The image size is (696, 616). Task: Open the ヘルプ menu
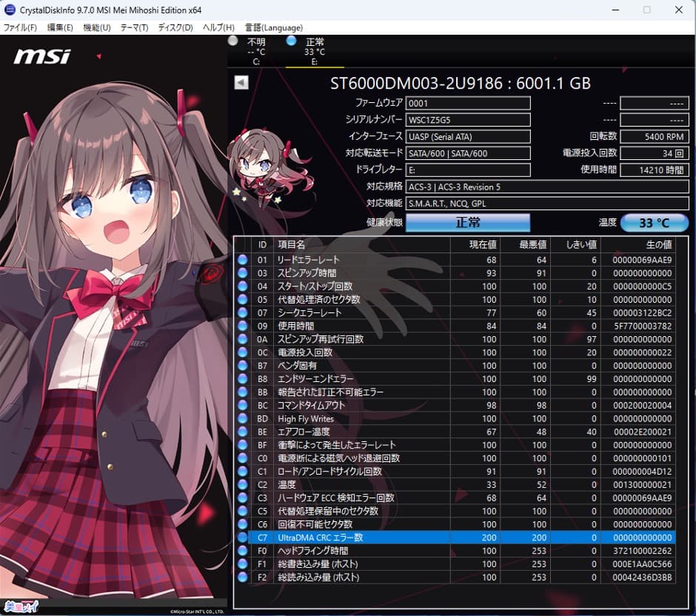point(217,27)
